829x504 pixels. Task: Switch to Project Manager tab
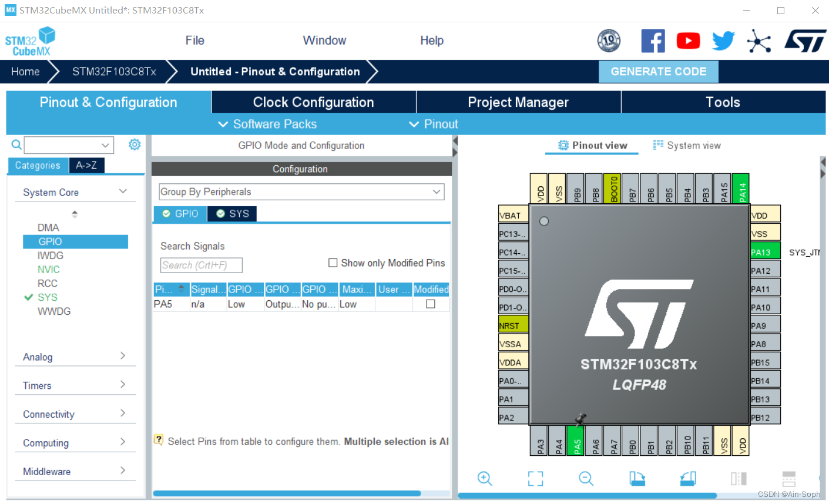tap(518, 102)
